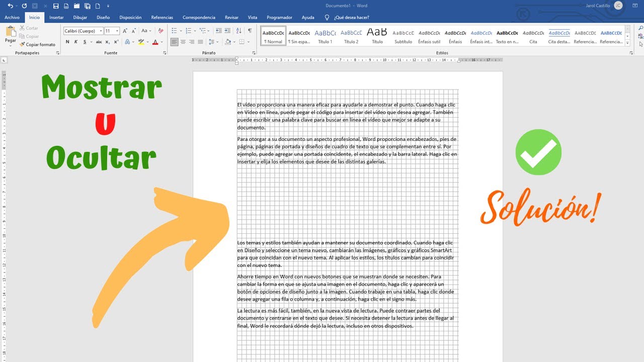Click the Undo icon in the quick access toolbar

[x=11, y=6]
